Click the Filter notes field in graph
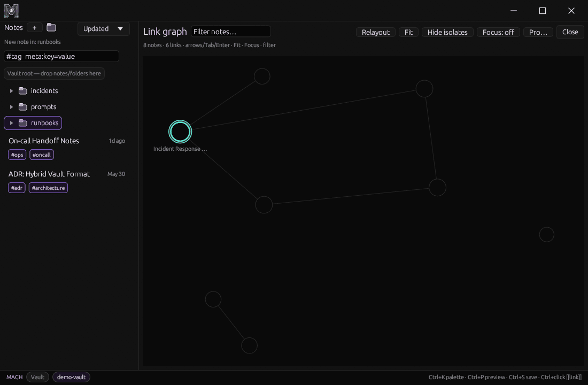Image resolution: width=588 pixels, height=385 pixels. 230,32
